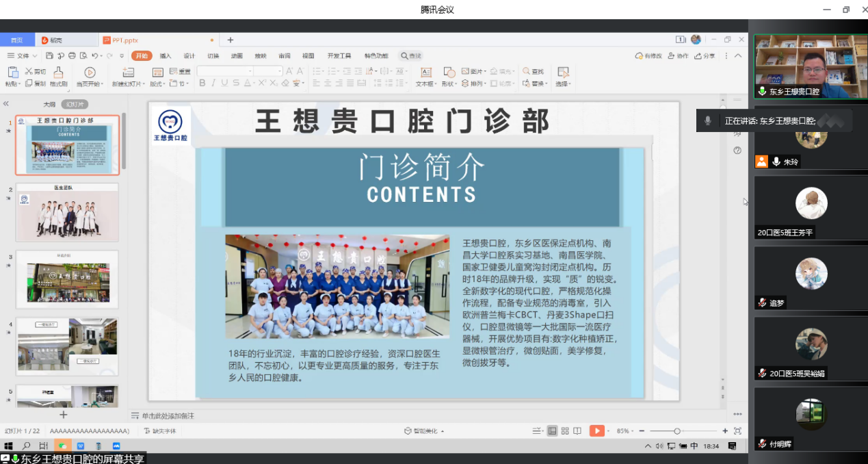Image resolution: width=868 pixels, height=464 pixels.
Task: Insert a text box with 文本框 icon
Action: [x=425, y=73]
